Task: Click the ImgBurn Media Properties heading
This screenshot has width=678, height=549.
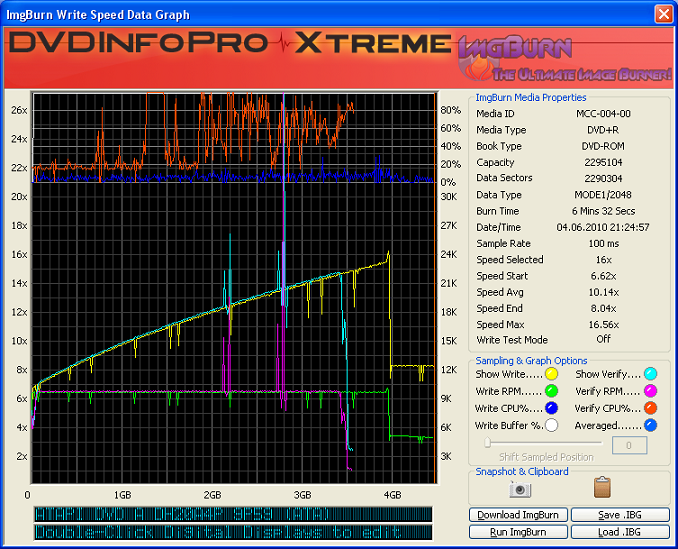Action: coord(531,98)
